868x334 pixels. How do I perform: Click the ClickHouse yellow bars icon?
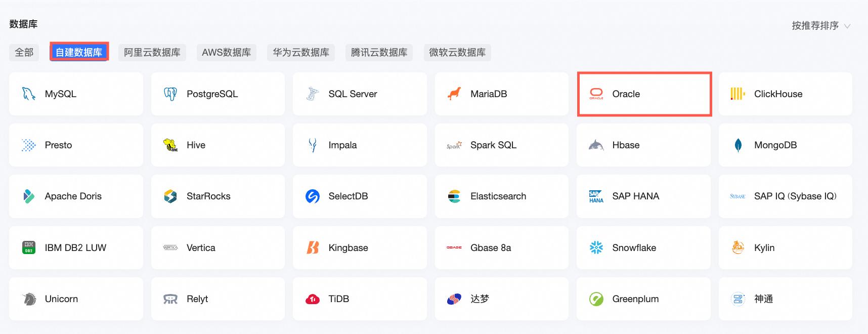(738, 94)
